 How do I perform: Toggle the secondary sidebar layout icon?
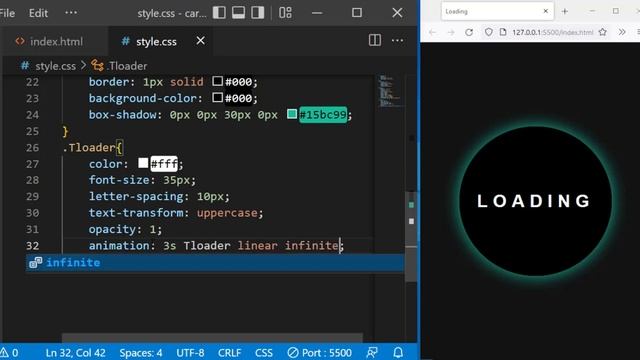click(x=258, y=13)
